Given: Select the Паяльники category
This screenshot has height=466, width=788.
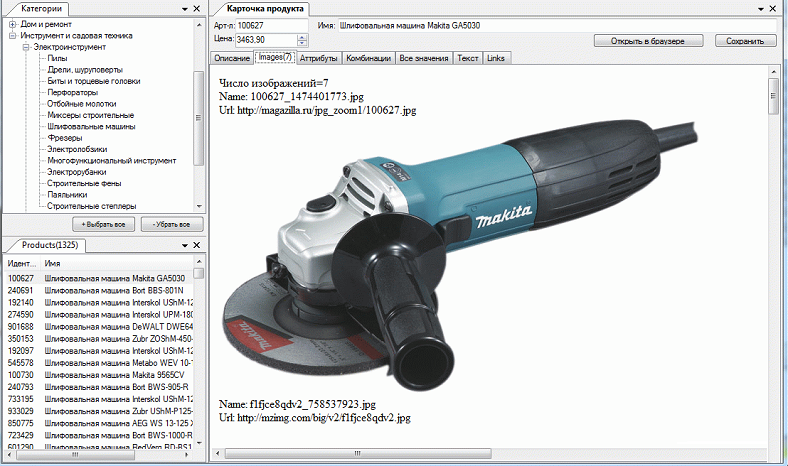Looking at the screenshot, I should click(x=67, y=195).
